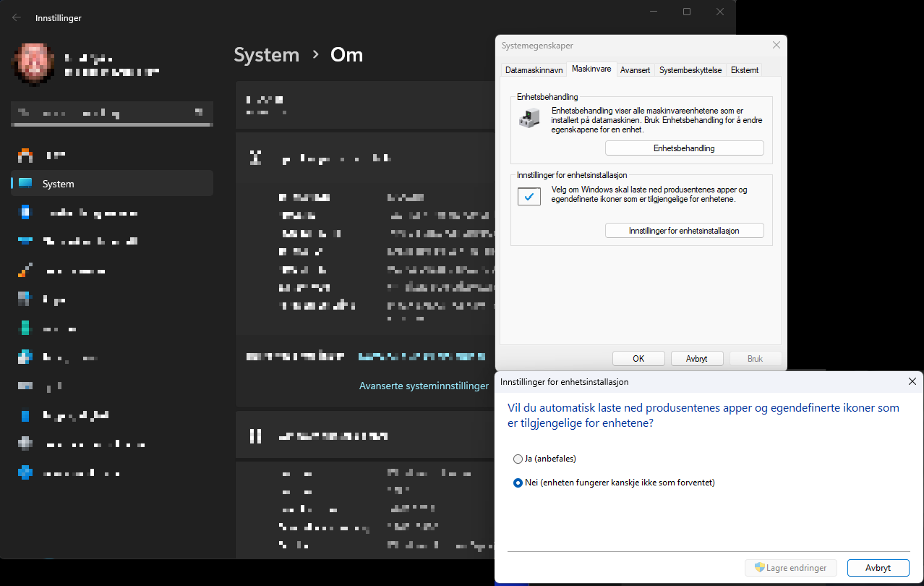Click Avbryt in the Systemegenskaper dialog

[x=697, y=358]
